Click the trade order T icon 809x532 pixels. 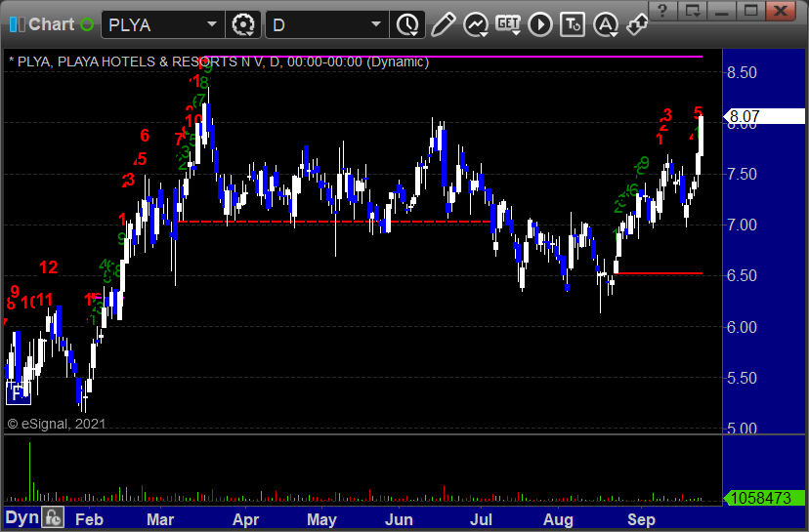(x=573, y=24)
